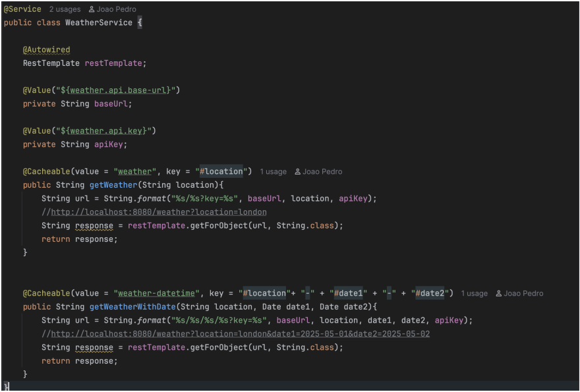Image resolution: width=580 pixels, height=392 pixels.
Task: Click Joao Pedro author hint on the weather-datetime line
Action: tap(520, 293)
